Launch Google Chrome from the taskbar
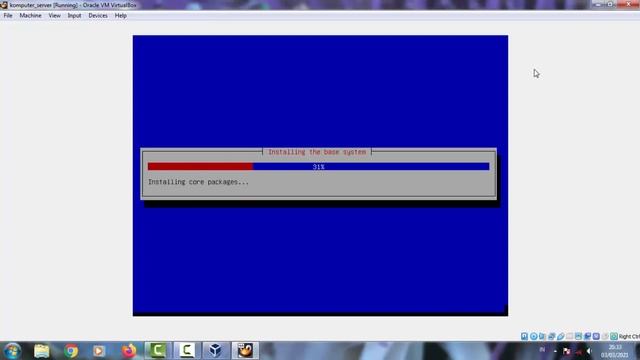This screenshot has width=640, height=360. click(x=71, y=351)
